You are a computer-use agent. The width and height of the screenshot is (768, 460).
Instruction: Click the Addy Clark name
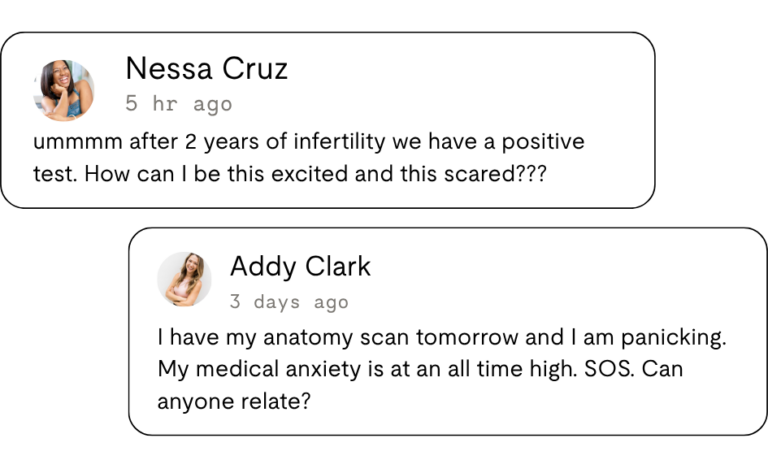(x=300, y=266)
